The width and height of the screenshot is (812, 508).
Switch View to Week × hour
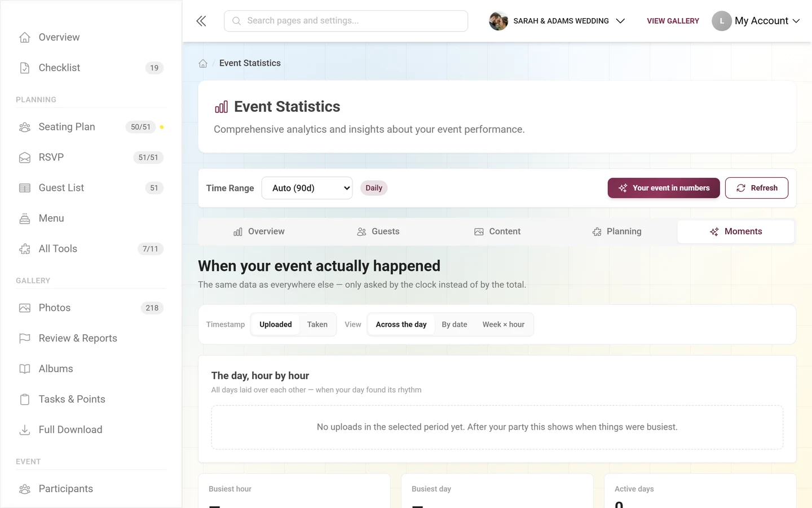(x=504, y=325)
